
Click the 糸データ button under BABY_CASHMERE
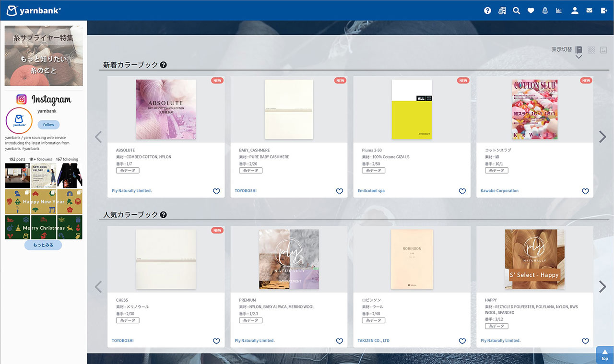[x=250, y=170]
